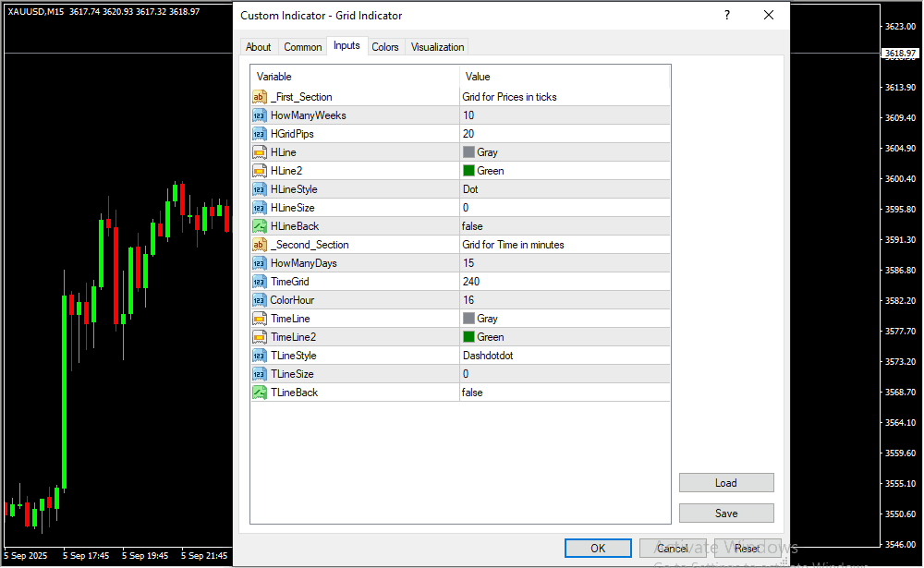This screenshot has width=924, height=568.
Task: Toggle the HLineBack false value
Action: [x=565, y=226]
